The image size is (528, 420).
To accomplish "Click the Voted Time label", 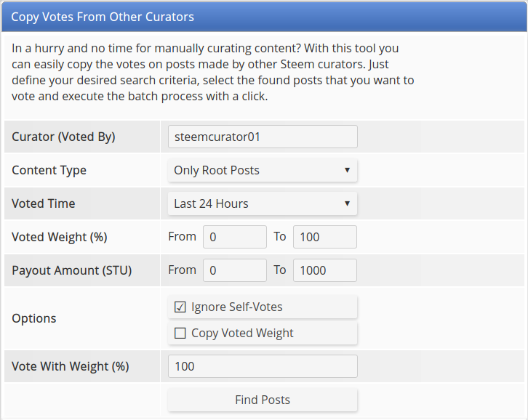I will pyautogui.click(x=44, y=203).
